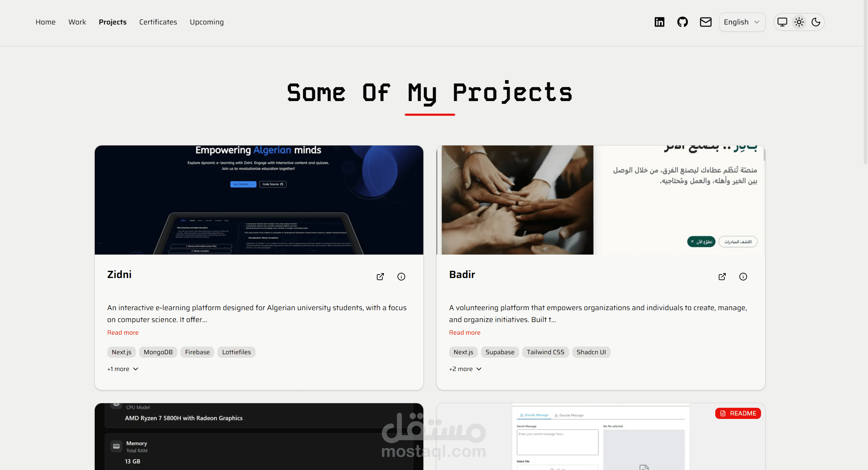Open the English language dropdown
The width and height of the screenshot is (868, 470).
742,22
